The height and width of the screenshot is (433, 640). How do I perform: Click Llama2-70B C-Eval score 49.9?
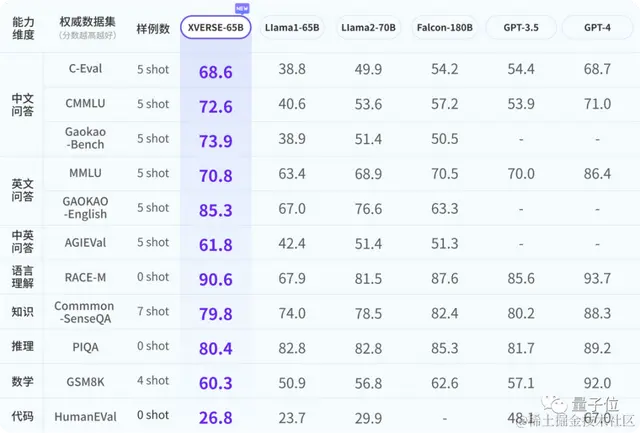point(368,69)
